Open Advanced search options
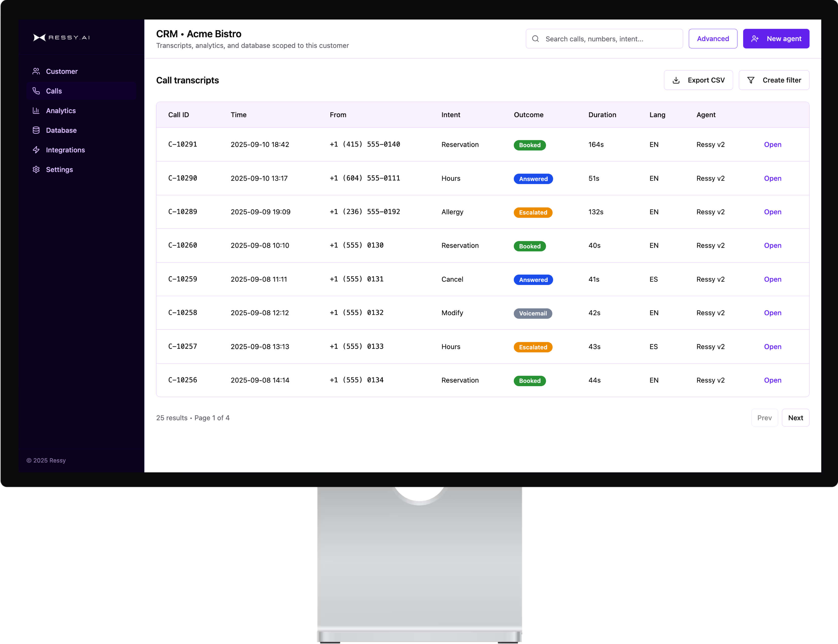This screenshot has height=644, width=838. (x=713, y=39)
